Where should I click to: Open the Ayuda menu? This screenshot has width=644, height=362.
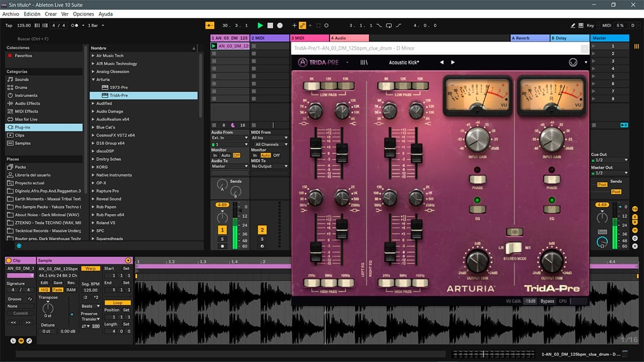click(106, 14)
